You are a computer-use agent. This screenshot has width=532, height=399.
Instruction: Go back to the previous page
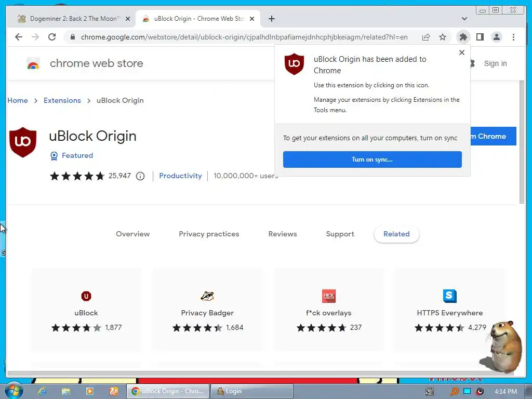(x=19, y=37)
